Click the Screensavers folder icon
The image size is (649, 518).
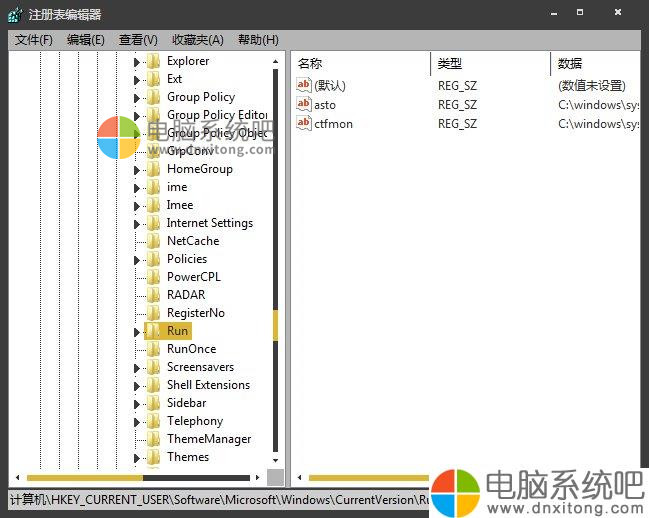click(154, 367)
